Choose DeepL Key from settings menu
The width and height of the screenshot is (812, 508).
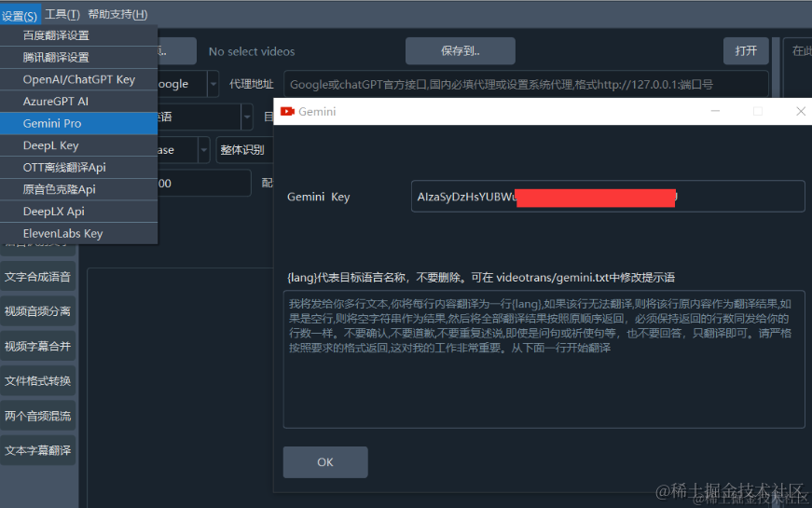(78, 145)
